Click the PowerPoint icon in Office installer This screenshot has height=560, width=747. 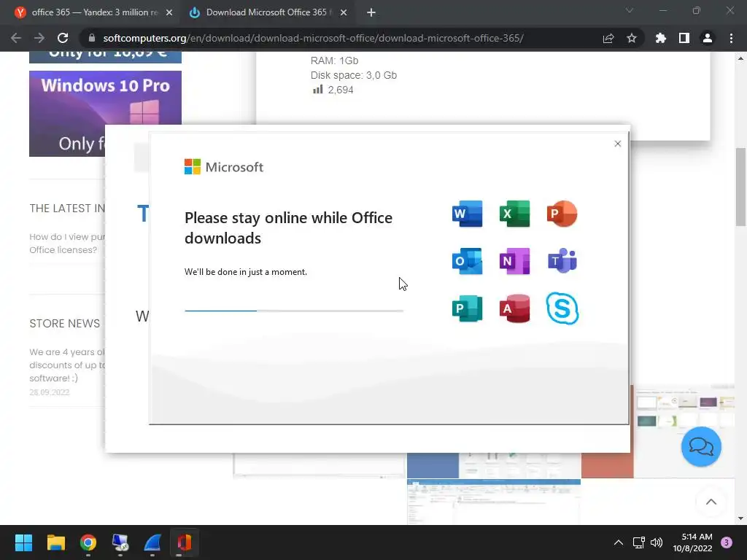562,214
